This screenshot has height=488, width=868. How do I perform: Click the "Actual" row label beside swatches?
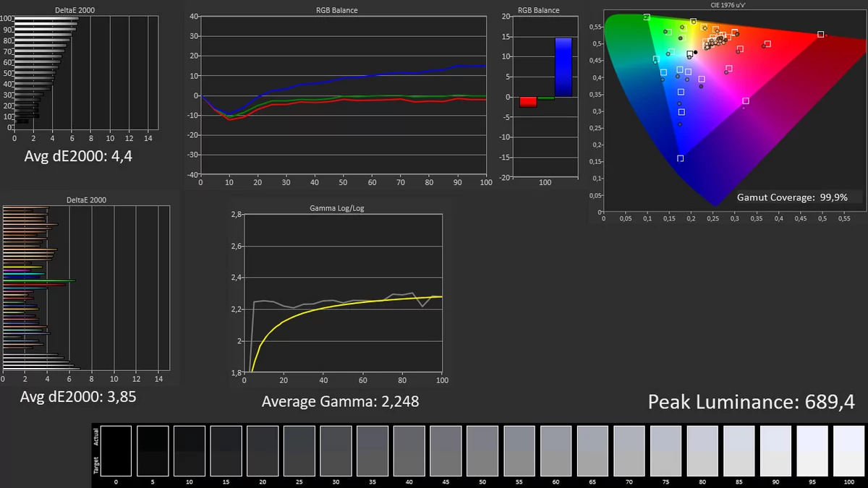(x=96, y=438)
